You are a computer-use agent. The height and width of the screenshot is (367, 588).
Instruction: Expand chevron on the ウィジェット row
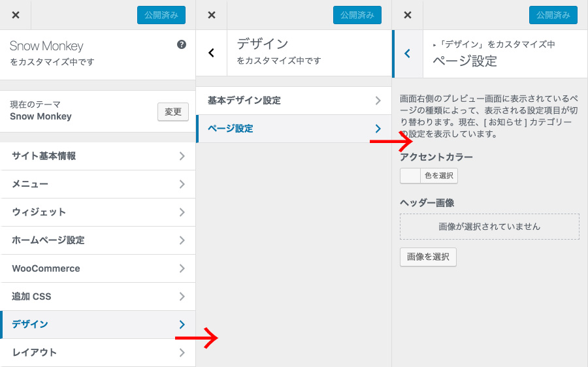pyautogui.click(x=182, y=212)
